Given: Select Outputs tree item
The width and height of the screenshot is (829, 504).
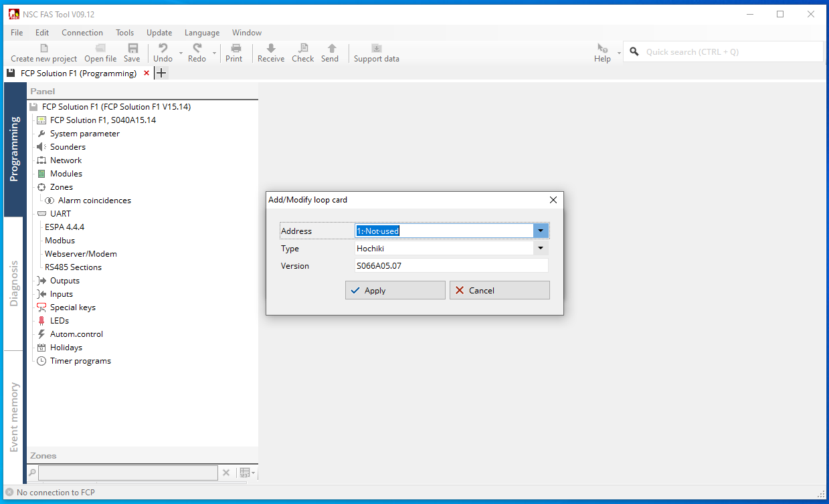Looking at the screenshot, I should click(64, 280).
